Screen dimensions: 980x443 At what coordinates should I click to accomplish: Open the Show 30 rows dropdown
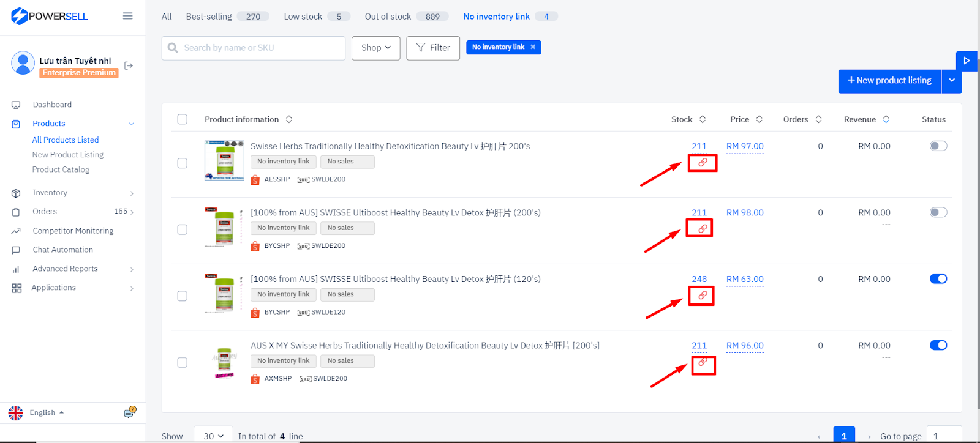point(213,436)
